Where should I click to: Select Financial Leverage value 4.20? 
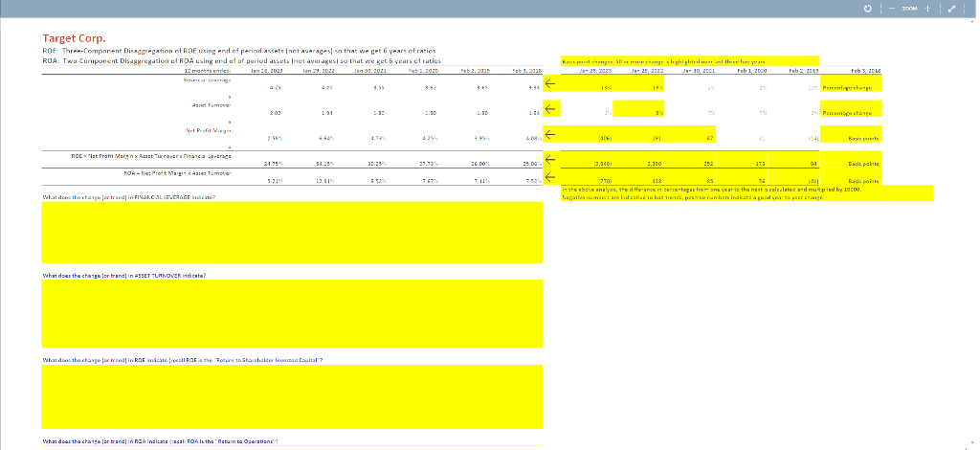coord(327,88)
